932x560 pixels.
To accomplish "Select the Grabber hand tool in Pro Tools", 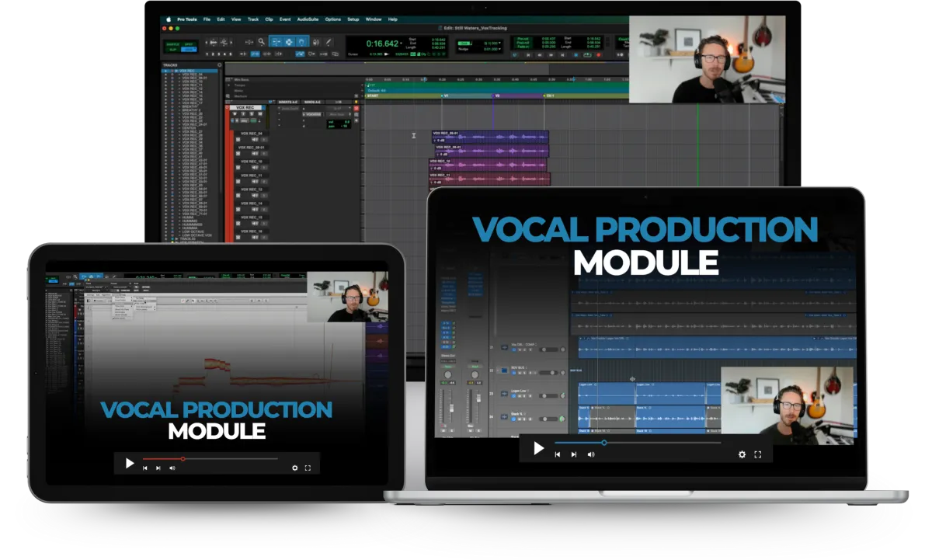I will pos(301,42).
